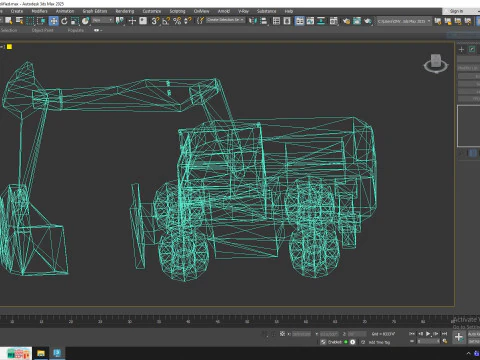
Task: Open Material Editor
Action: (334, 21)
